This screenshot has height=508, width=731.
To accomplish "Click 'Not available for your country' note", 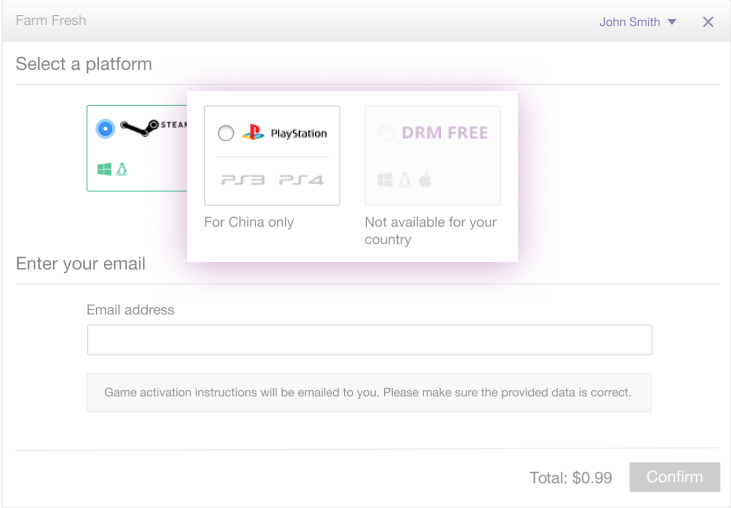I will tap(431, 231).
